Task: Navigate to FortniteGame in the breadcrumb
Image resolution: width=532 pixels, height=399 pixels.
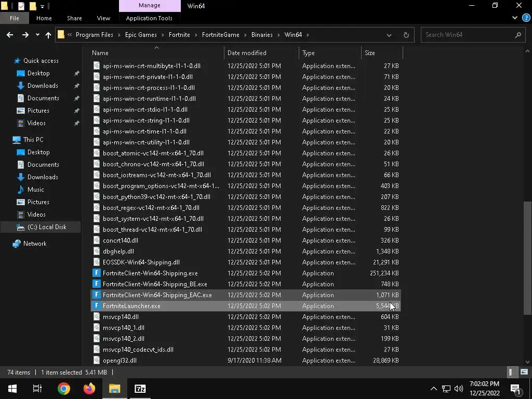Action: [x=220, y=35]
